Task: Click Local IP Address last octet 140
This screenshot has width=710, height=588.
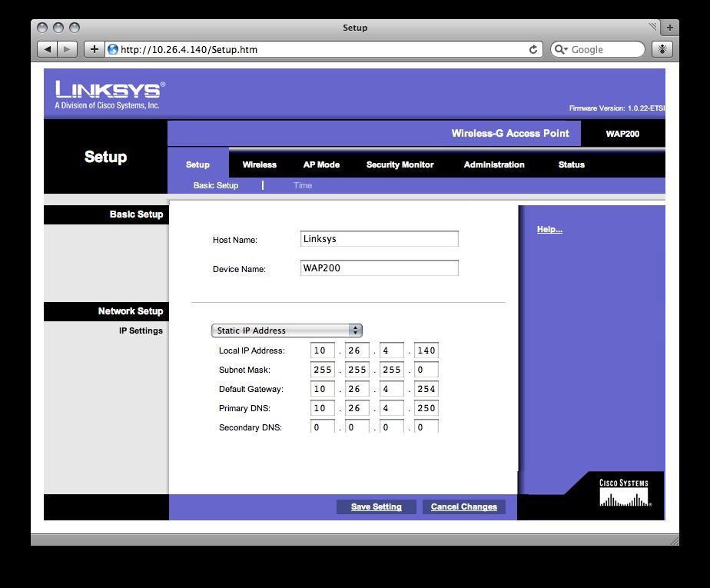Action: (426, 350)
